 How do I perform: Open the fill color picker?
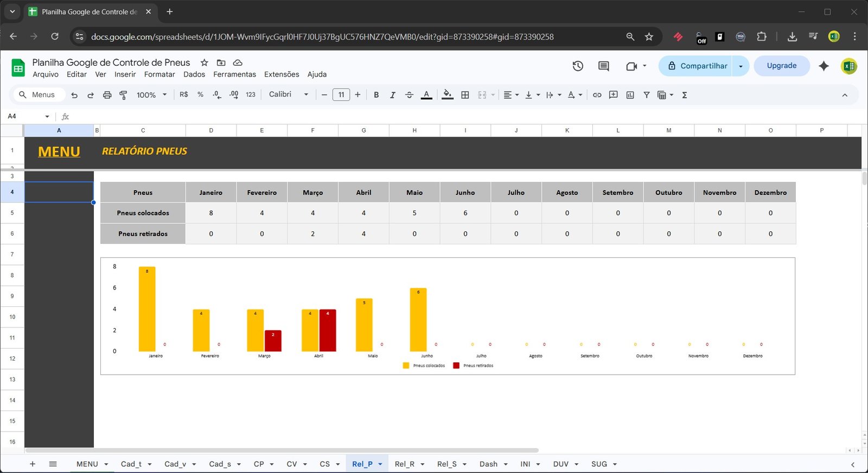447,95
